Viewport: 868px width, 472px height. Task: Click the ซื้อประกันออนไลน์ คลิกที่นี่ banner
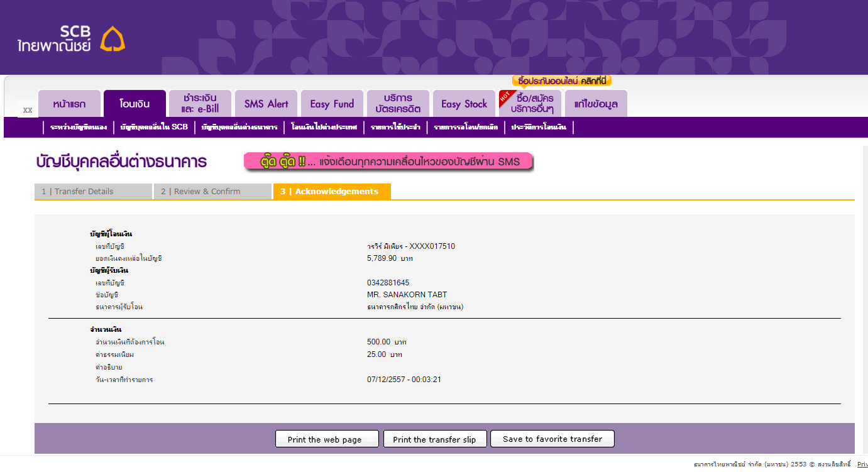(x=562, y=81)
